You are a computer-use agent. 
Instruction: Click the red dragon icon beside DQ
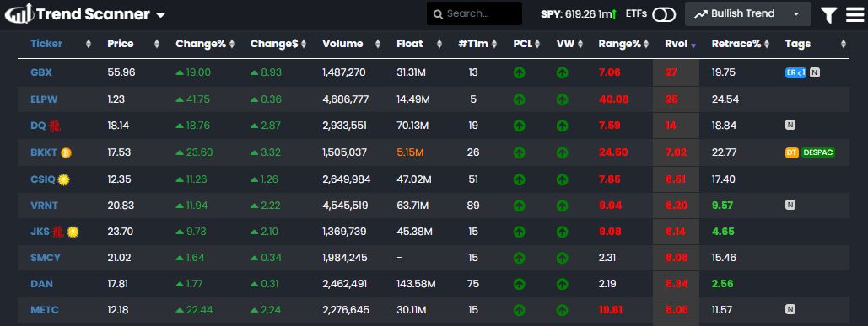[54, 126]
